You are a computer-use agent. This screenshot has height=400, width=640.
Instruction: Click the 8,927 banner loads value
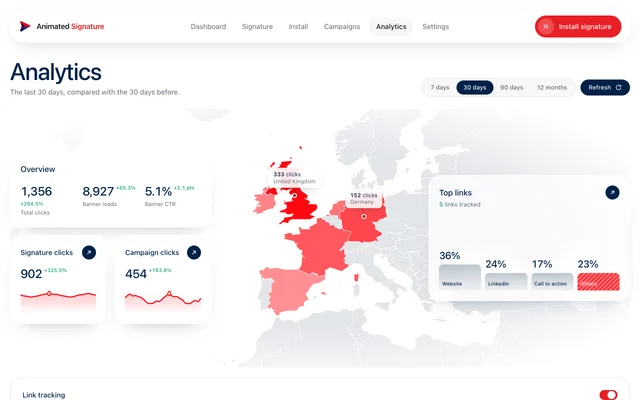click(x=98, y=191)
